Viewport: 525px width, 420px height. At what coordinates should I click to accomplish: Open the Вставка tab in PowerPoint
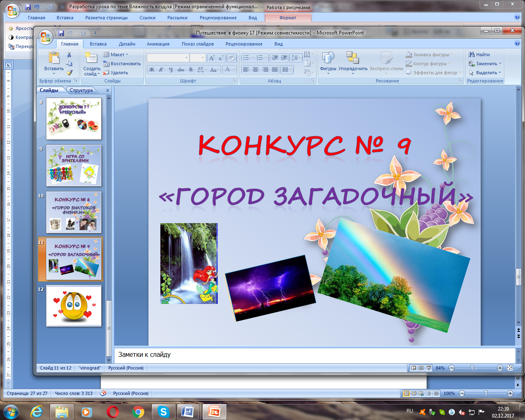98,44
